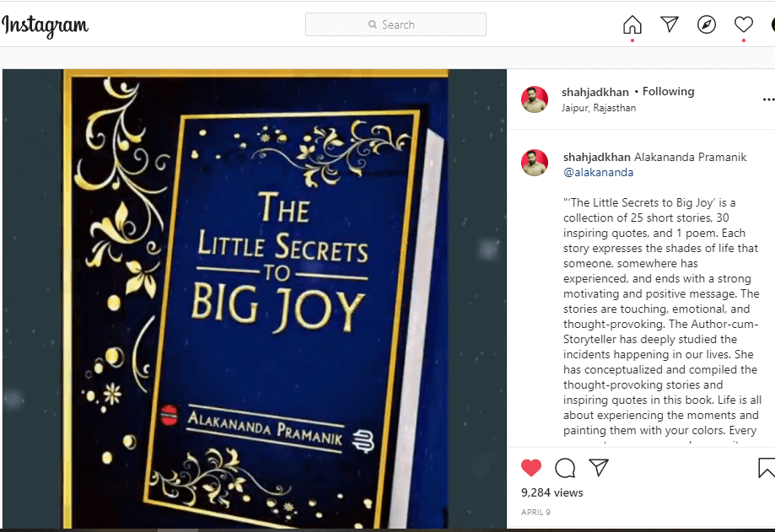Viewport: 775px width, 532px height.
Task: Focus the Search field
Action: 396,24
